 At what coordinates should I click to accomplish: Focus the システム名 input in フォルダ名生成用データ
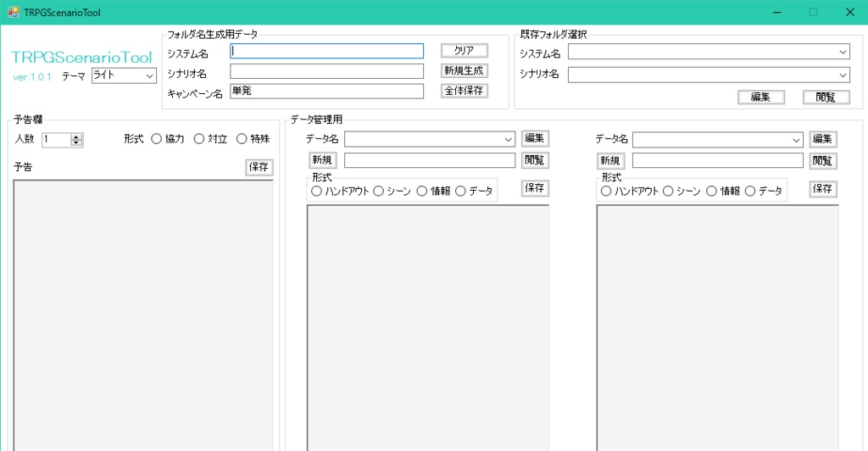tap(326, 51)
